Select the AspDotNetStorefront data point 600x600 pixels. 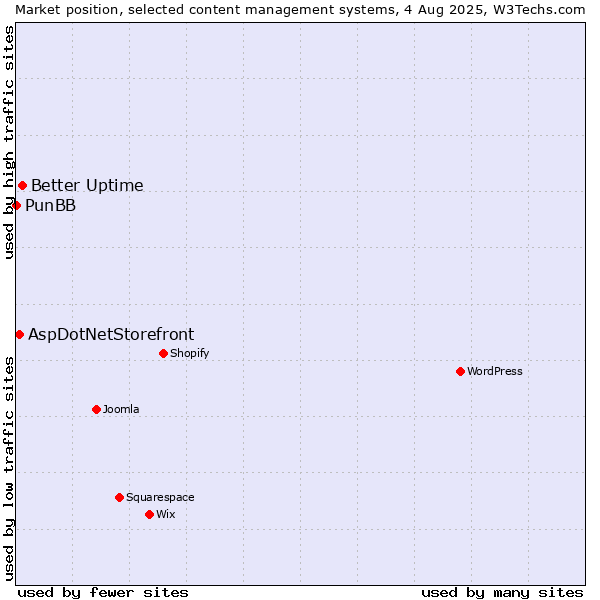(x=20, y=334)
